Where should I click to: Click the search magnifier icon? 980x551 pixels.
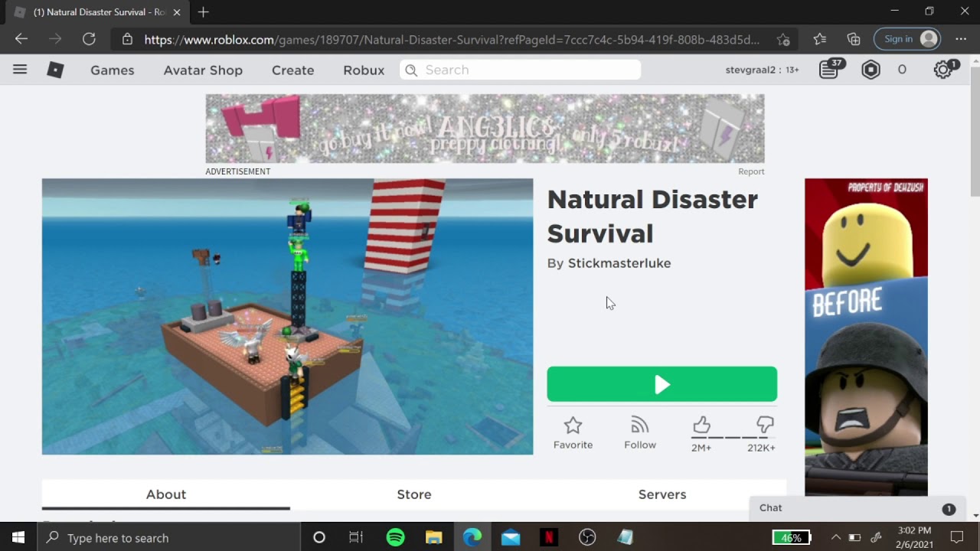coord(411,70)
